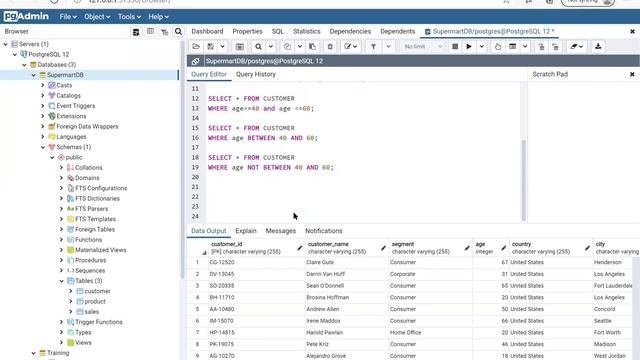Click the Explain Analyze table icon
Image resolution: width=640 pixels, height=360 pixels.
coord(513,47)
